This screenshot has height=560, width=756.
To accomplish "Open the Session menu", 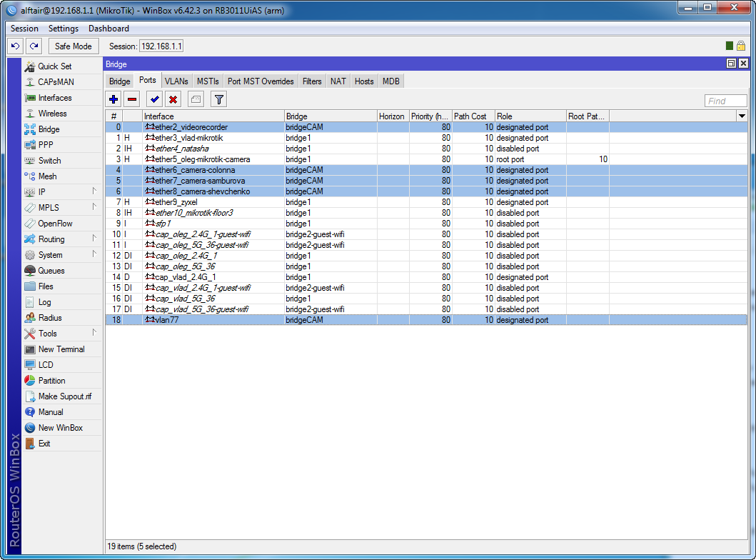I will coord(24,29).
